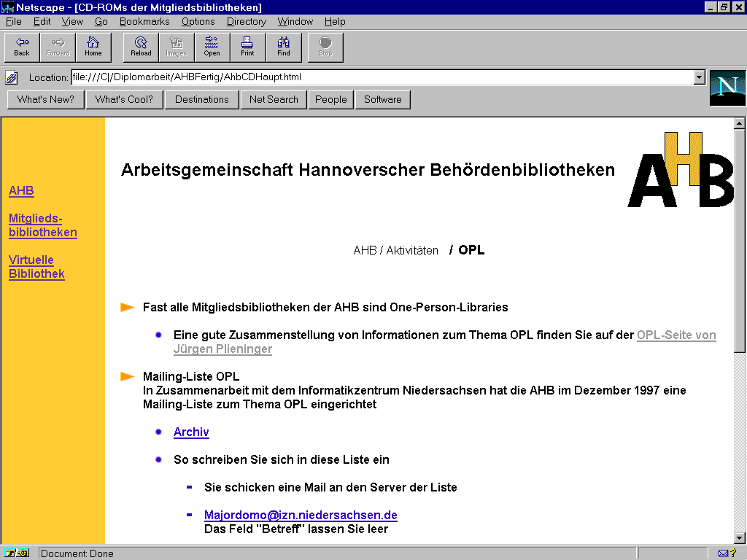Click the text 'Fast alle Mitgliedsbibliotheken der AHB'
Viewport: 747px width, 560px height.
coord(251,308)
